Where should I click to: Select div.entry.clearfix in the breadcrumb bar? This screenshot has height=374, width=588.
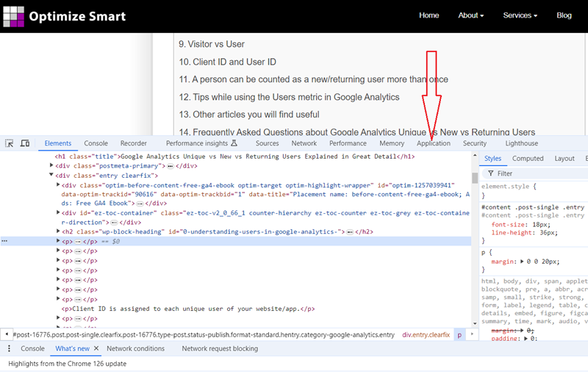point(426,334)
